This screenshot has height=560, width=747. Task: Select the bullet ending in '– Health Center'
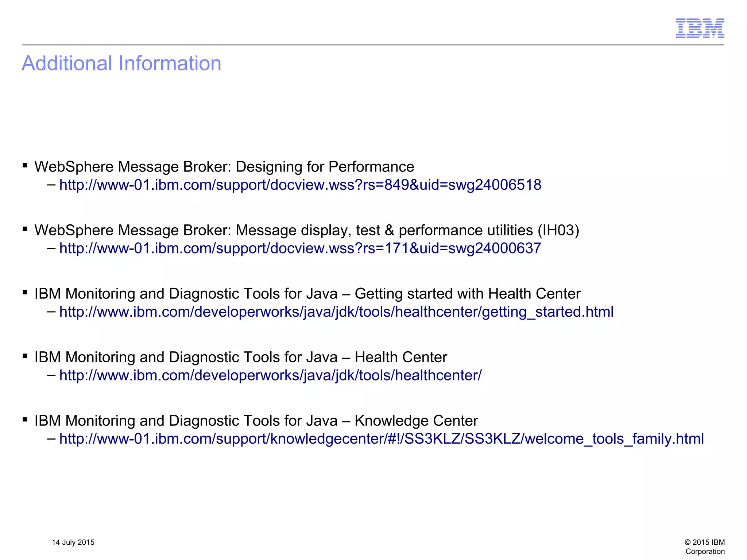[x=241, y=357]
